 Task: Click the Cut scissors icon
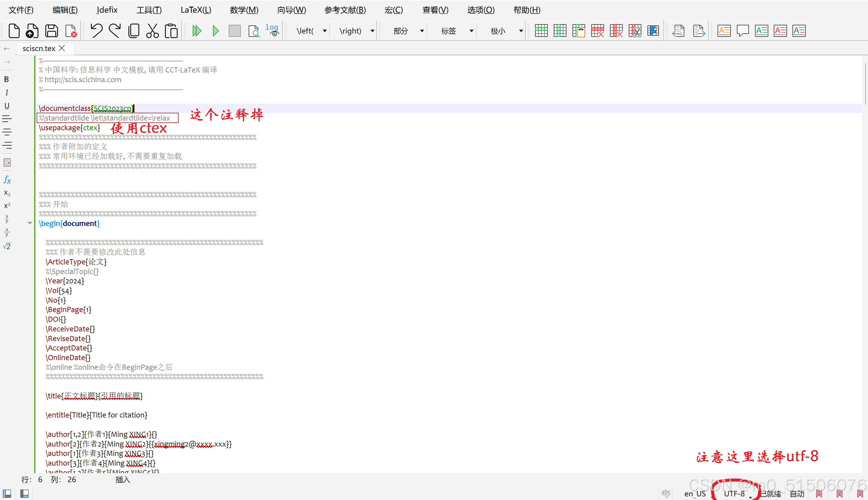(152, 31)
